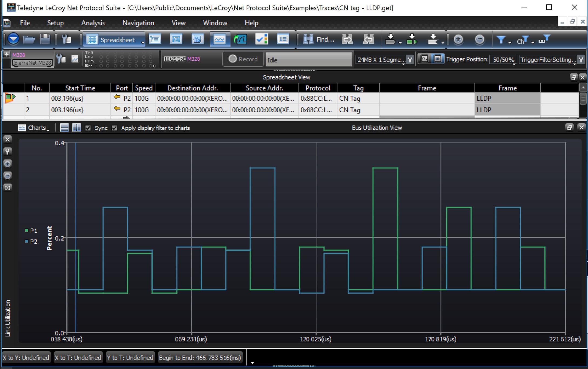Click the P1 green legend swatch

[x=26, y=230]
